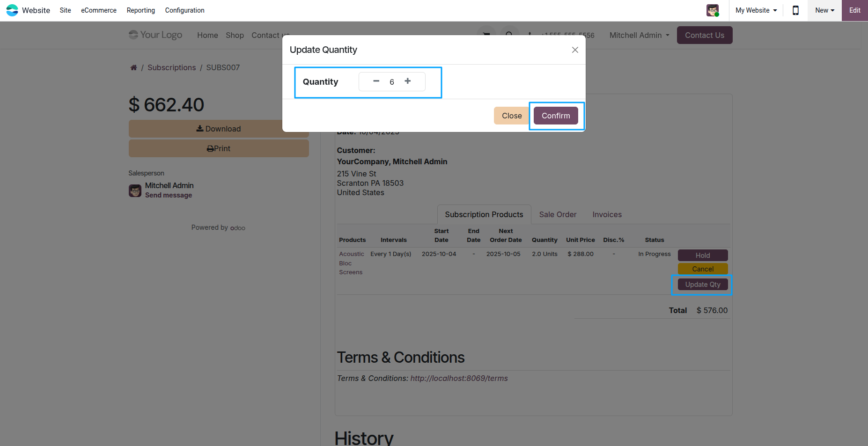Image resolution: width=868 pixels, height=446 pixels.
Task: Expand the New dropdown
Action: click(x=824, y=10)
